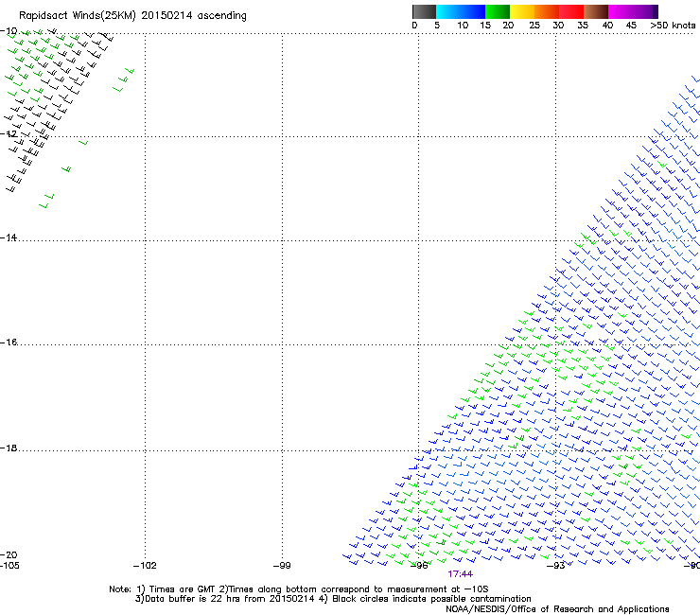
Task: Click the green 15–20 knots color segment
Action: click(498, 11)
